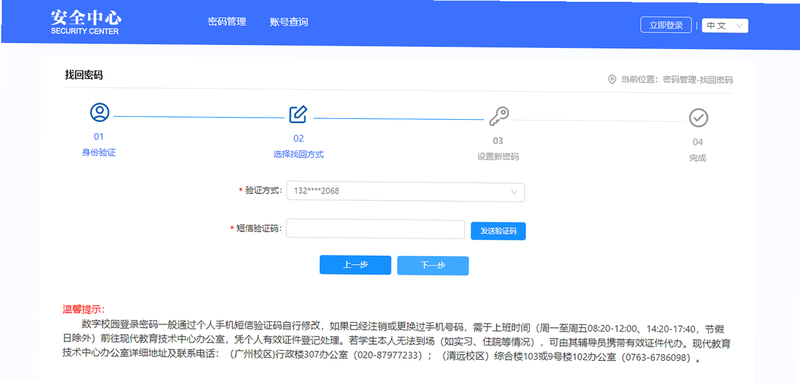Click the 安全中心 Security Center logo
Screen dimensions: 800x384
86,22
